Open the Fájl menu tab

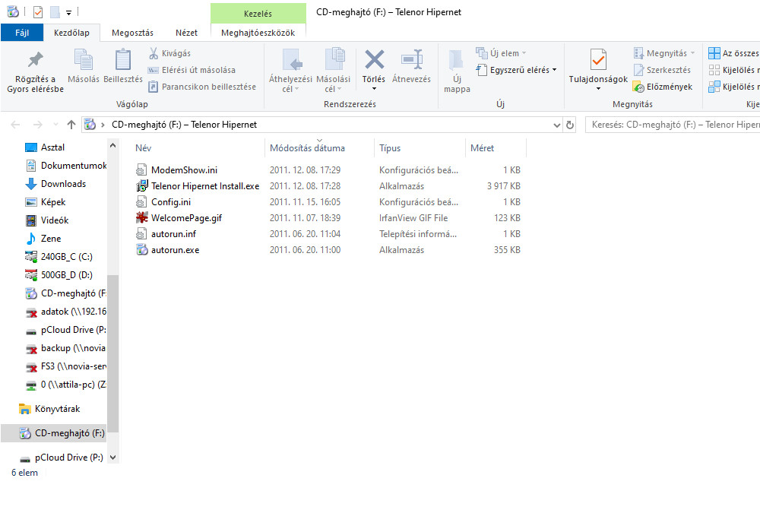point(22,33)
